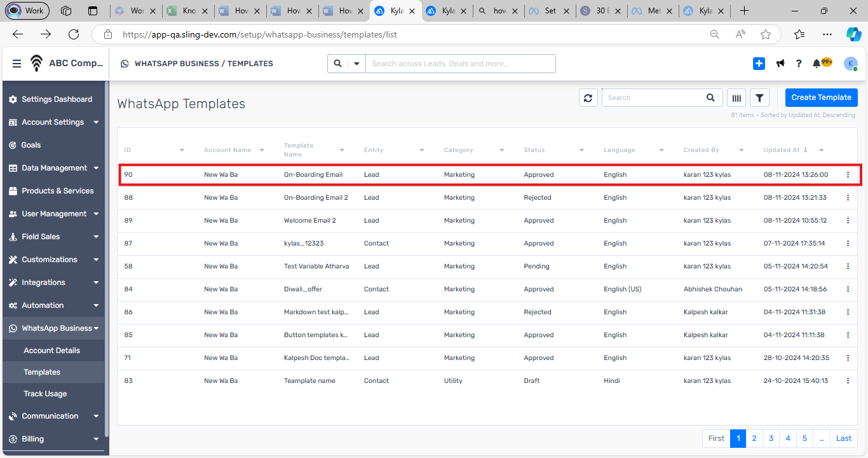
Task: Open the Copilot icon in browser toolbar
Action: tap(853, 34)
